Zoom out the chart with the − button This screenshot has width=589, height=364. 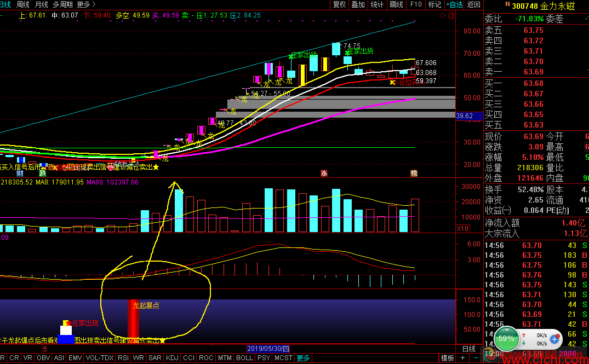click(x=476, y=358)
